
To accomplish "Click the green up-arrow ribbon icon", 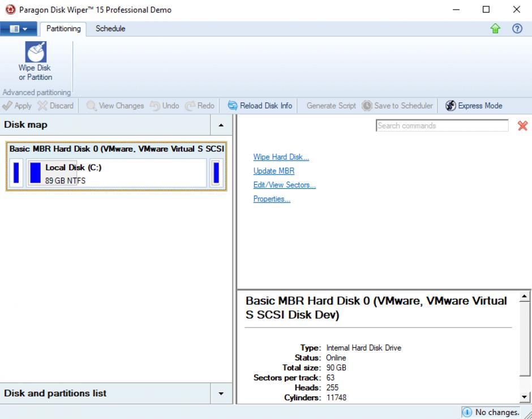I will click(495, 29).
